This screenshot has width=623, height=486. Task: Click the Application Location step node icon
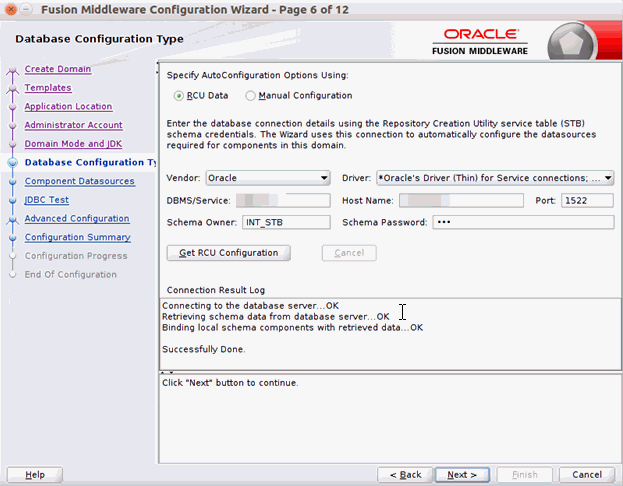pyautogui.click(x=13, y=106)
